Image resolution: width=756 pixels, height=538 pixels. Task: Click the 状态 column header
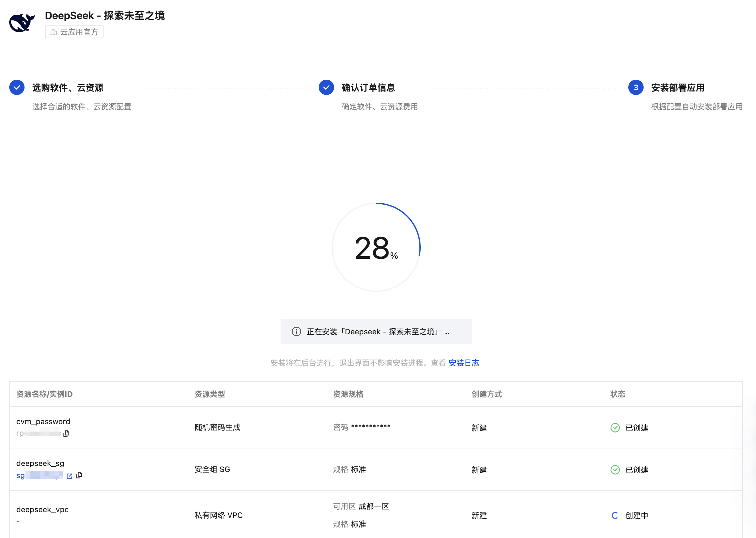pos(618,394)
